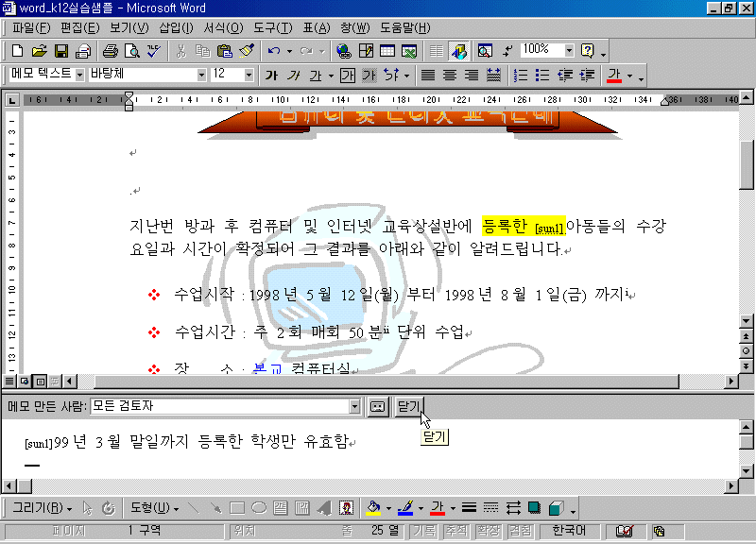Open the font size dropdown showing 12

click(249, 75)
